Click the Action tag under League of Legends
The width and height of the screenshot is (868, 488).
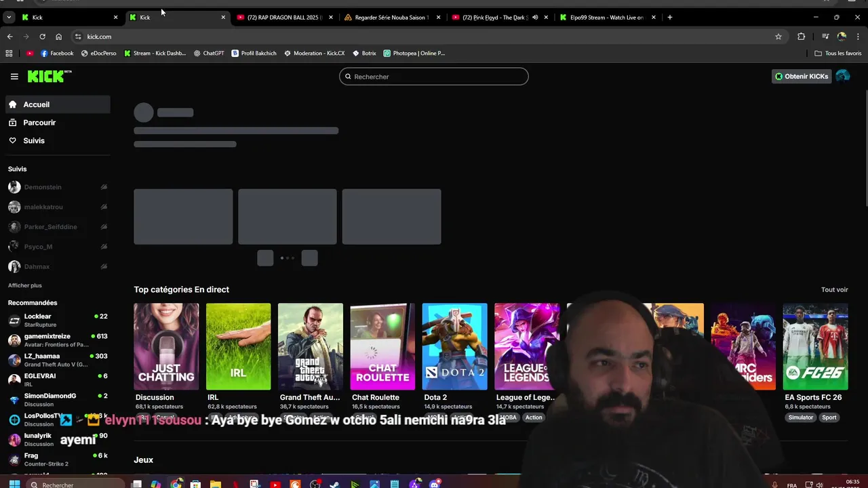pos(534,418)
